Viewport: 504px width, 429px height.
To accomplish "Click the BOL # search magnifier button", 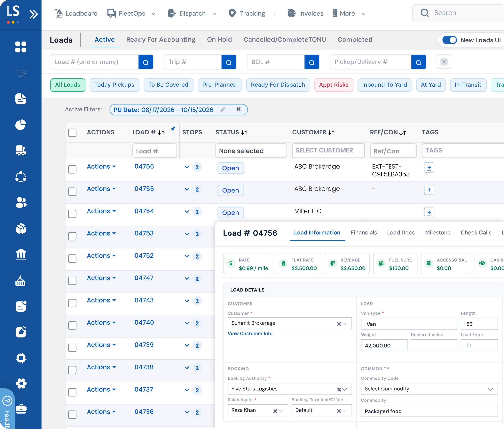I will [312, 62].
